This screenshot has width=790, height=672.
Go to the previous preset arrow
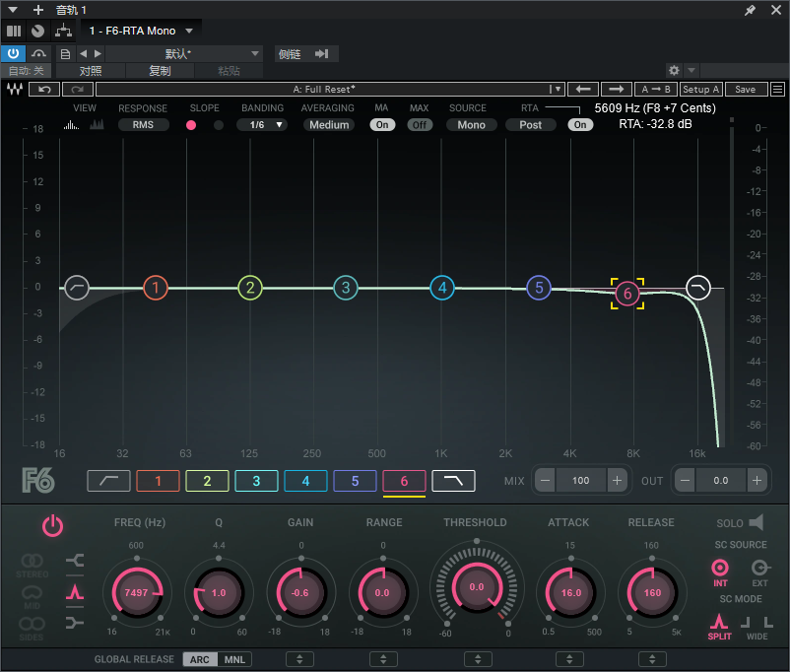[83, 53]
